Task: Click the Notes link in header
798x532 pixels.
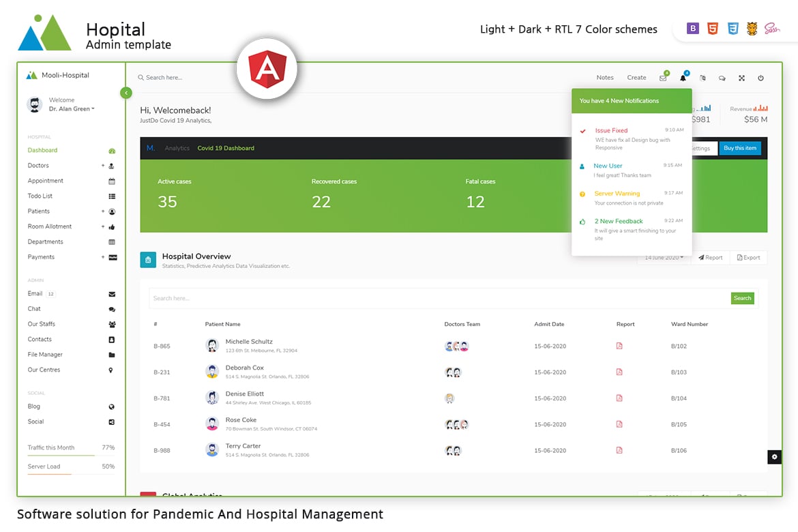Action: click(605, 77)
